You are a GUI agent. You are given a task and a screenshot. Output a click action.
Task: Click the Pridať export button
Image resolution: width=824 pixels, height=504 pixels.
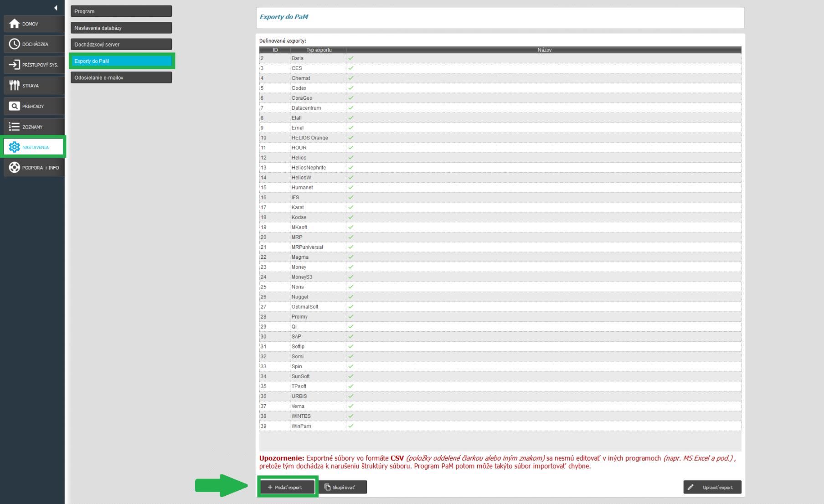tap(288, 487)
